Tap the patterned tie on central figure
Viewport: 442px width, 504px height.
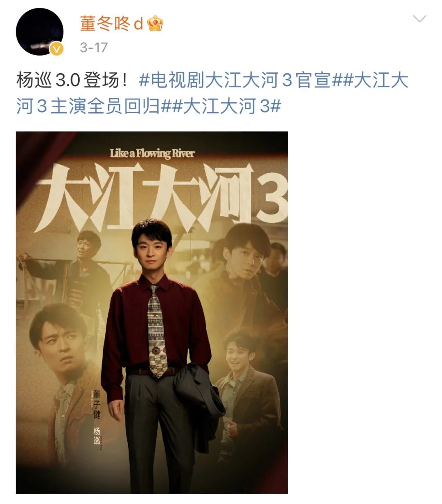pos(156,332)
